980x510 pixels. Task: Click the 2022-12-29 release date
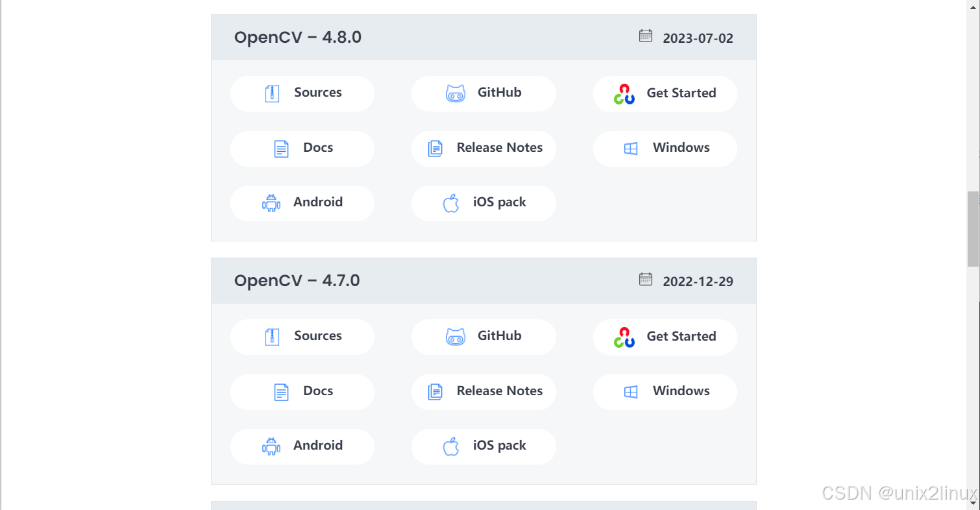(x=698, y=282)
